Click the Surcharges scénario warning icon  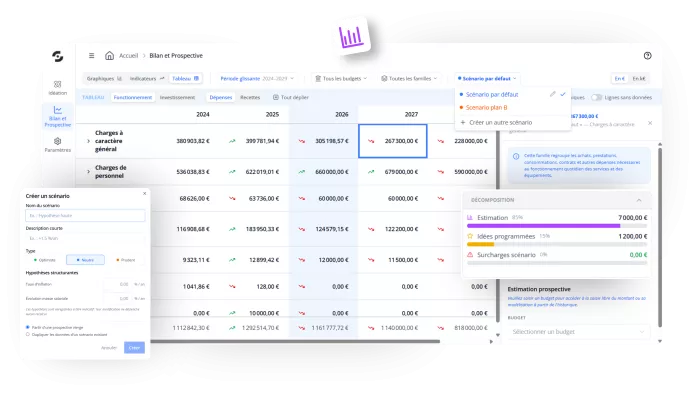(470, 255)
